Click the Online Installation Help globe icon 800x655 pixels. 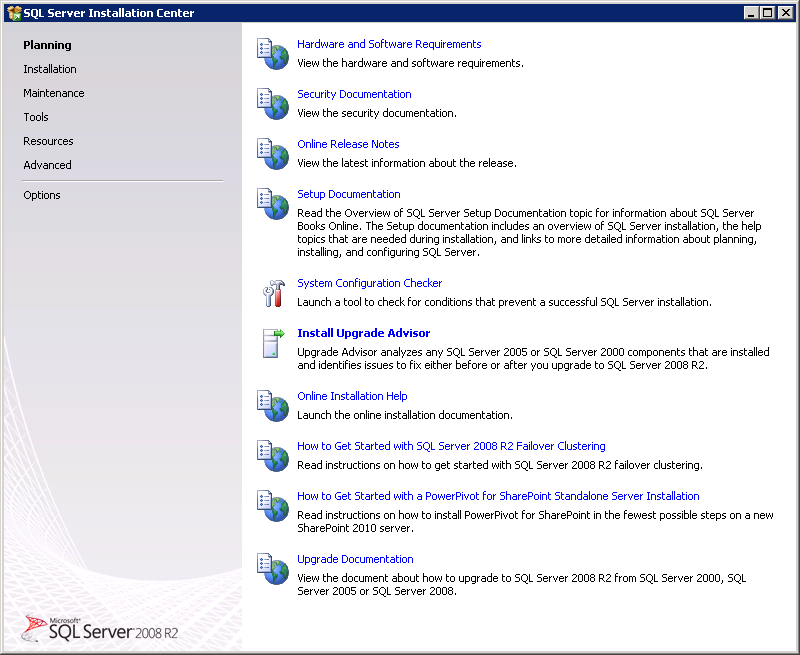tap(272, 406)
